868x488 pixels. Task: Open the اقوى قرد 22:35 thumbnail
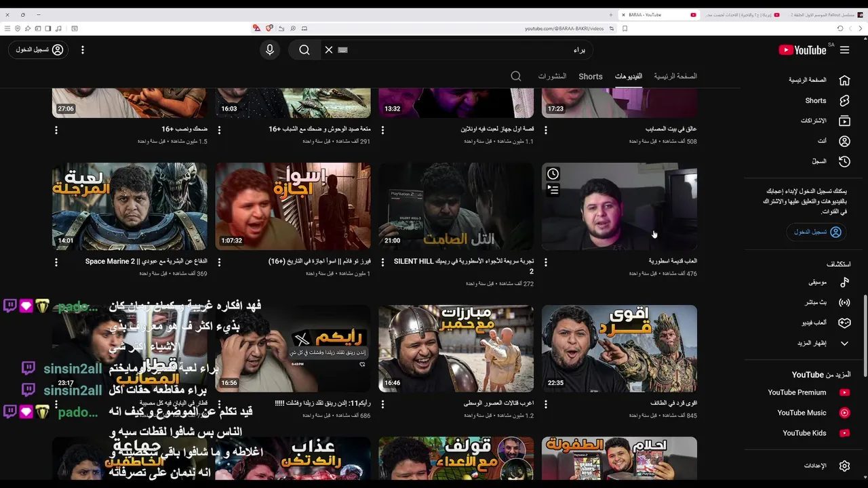point(619,348)
